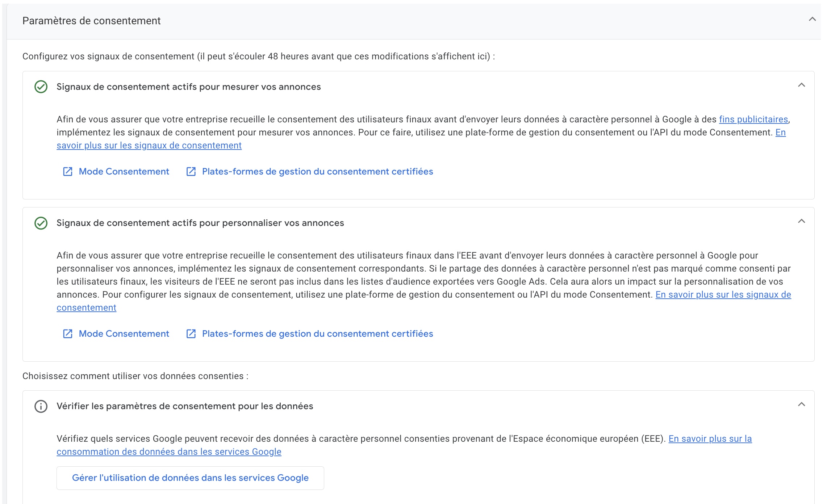Collapse the 'personnaliser vos annonces' consent card
This screenshot has height=504, width=823.
click(x=802, y=221)
